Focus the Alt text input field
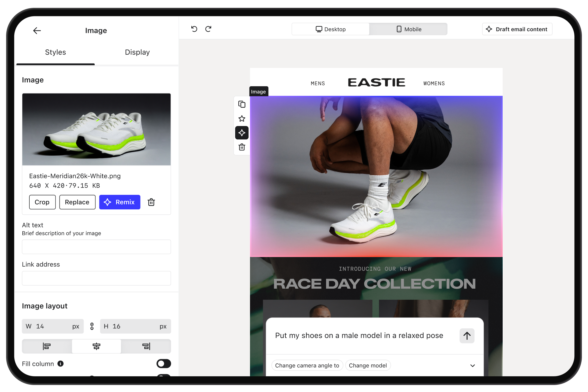 click(96, 247)
